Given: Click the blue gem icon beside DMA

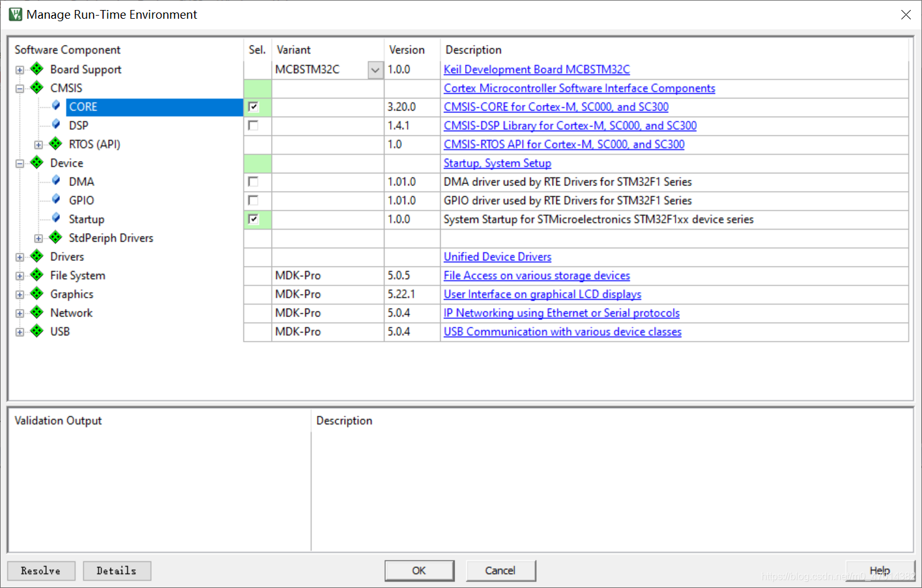Looking at the screenshot, I should 56,180.
